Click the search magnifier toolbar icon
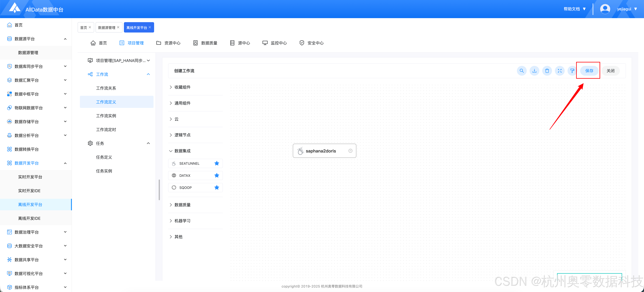This screenshot has height=292, width=644. coord(522,71)
